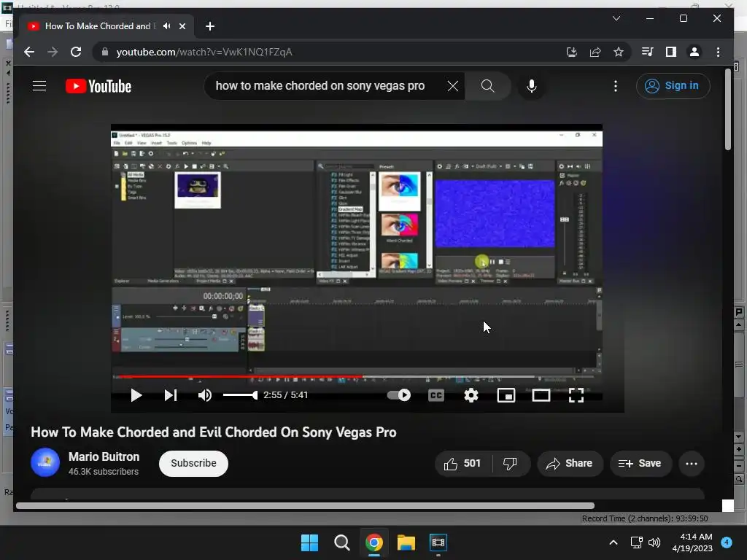747x560 pixels.
Task: Mute the tab audio indicator
Action: [167, 26]
